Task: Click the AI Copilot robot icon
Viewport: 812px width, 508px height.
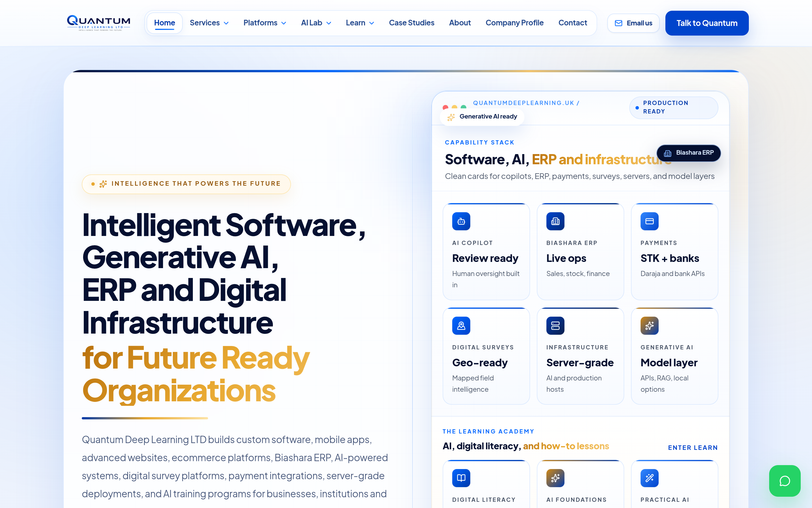Action: 461,222
